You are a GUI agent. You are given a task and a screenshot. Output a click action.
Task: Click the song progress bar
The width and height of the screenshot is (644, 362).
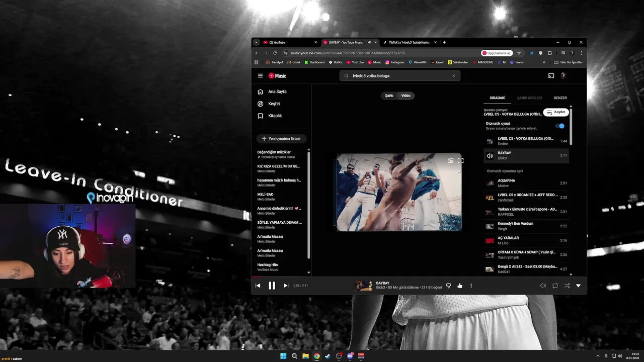click(x=419, y=277)
